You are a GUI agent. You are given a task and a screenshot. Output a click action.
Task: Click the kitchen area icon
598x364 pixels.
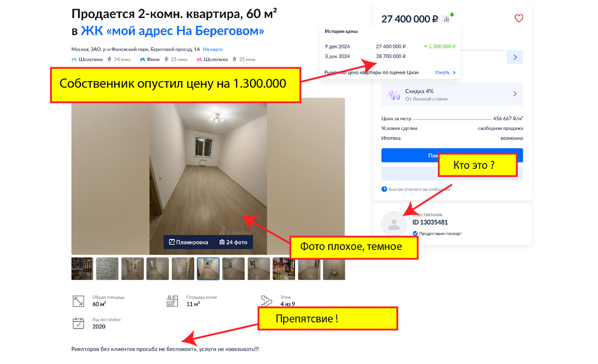coord(172,301)
